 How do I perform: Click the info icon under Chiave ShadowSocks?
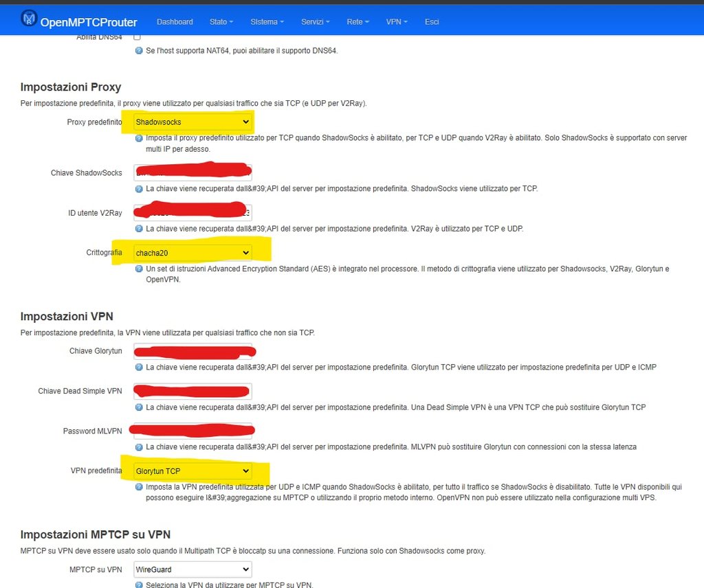coord(139,189)
